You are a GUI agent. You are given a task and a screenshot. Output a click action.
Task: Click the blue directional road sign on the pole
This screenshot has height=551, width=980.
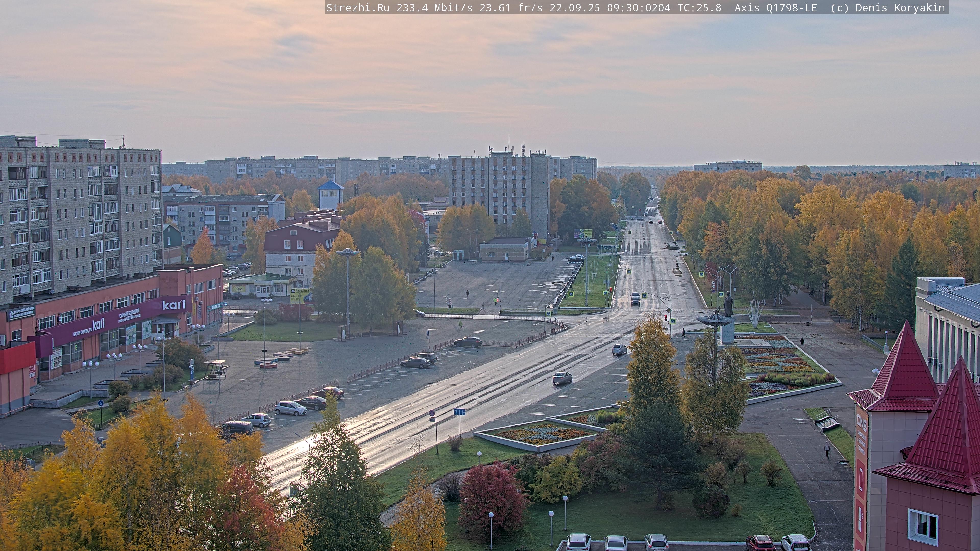pos(459,412)
